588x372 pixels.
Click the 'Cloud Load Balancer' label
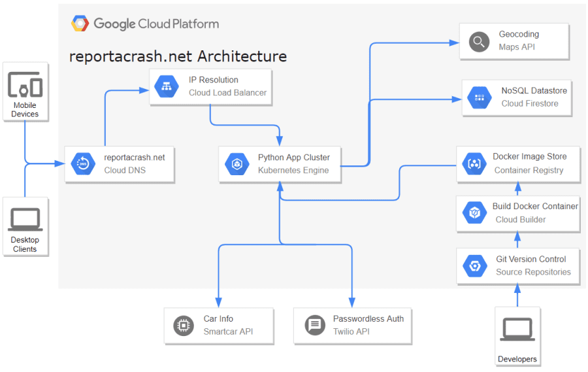(x=227, y=93)
